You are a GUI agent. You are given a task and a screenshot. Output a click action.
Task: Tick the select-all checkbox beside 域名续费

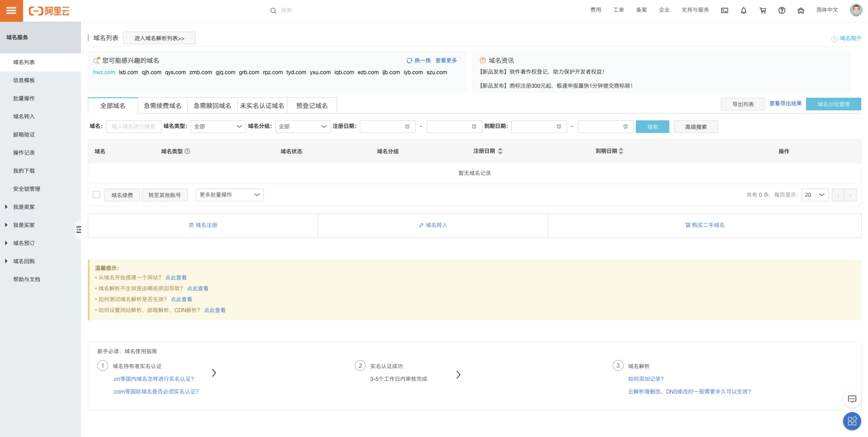point(96,195)
